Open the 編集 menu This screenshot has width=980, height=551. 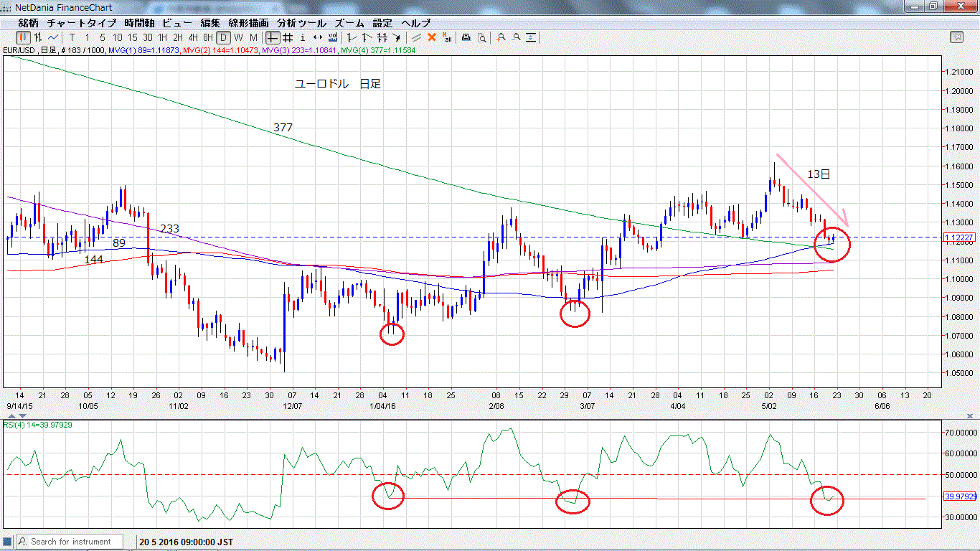point(211,23)
